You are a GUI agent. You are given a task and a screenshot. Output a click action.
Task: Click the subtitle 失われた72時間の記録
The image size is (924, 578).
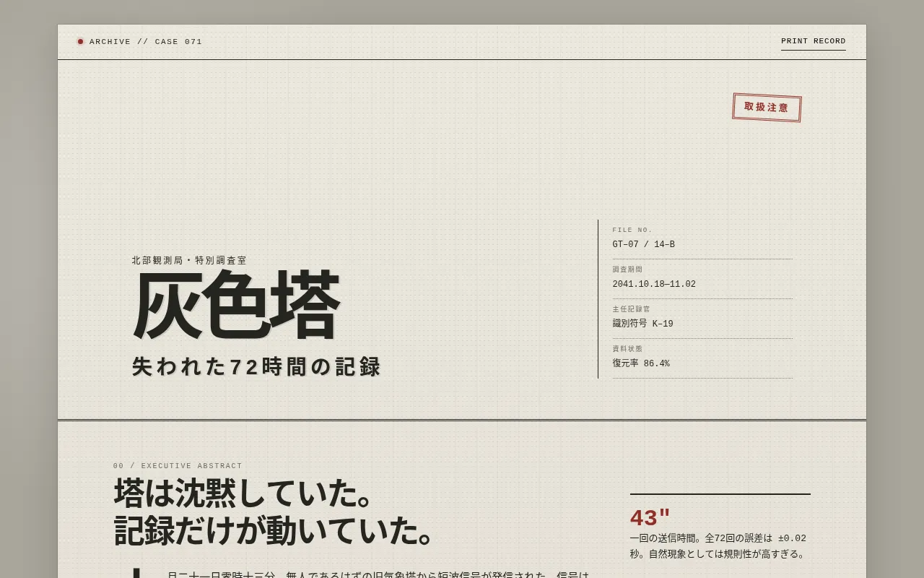click(256, 367)
